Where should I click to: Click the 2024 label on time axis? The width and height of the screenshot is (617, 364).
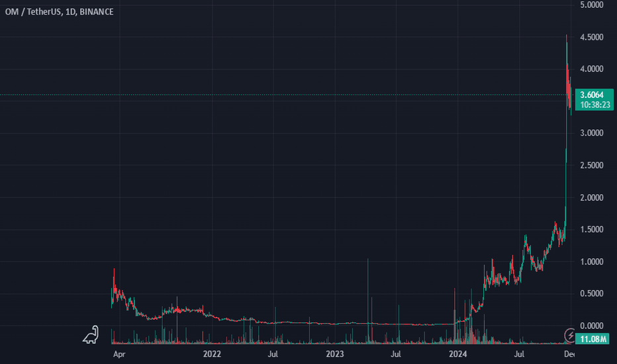(458, 354)
